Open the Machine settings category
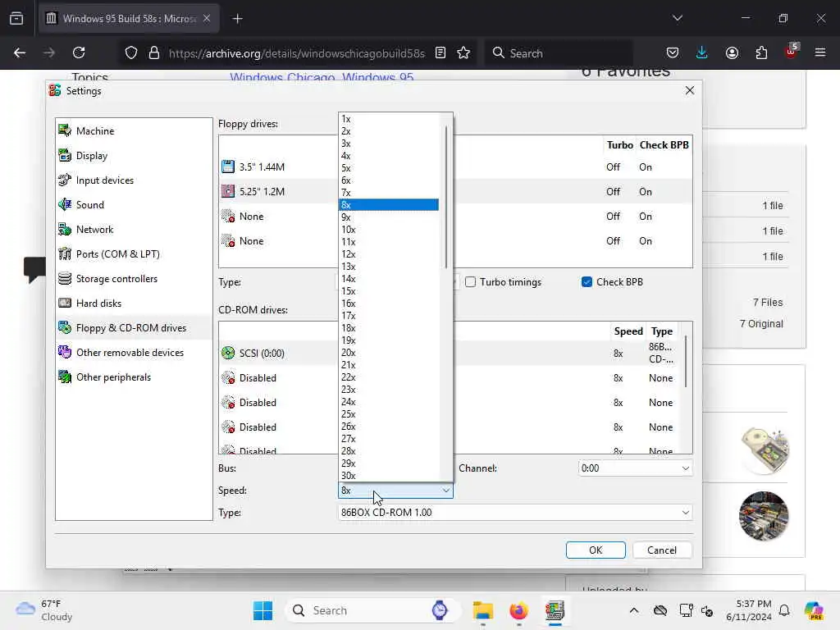Viewport: 840px width, 630px height. [134, 130]
